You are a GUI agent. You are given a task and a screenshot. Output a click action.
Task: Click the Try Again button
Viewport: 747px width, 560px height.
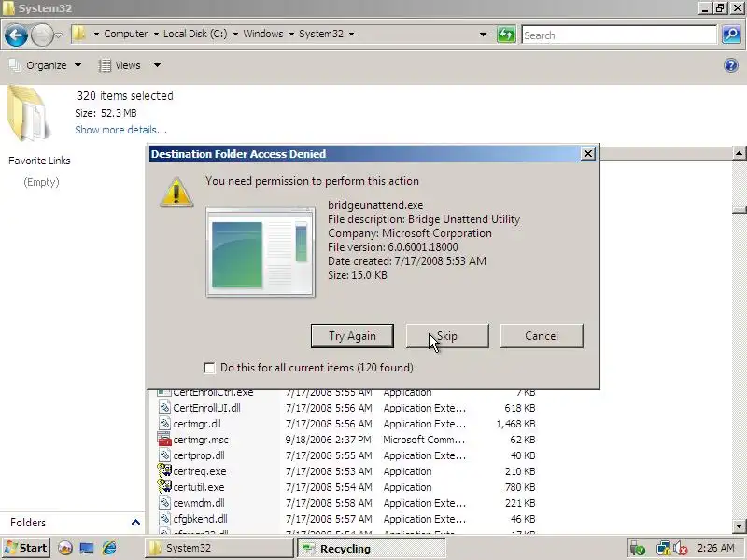coord(352,336)
